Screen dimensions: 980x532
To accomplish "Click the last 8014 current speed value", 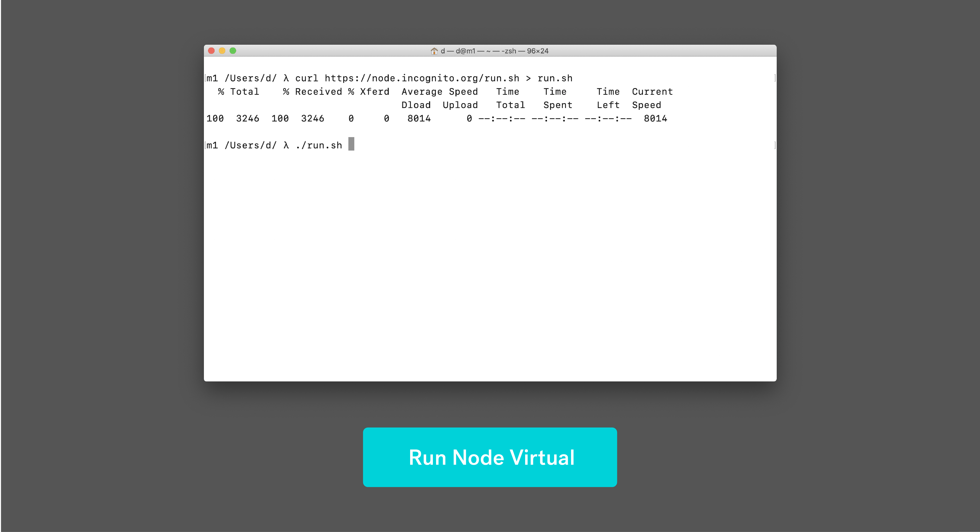I will click(655, 119).
